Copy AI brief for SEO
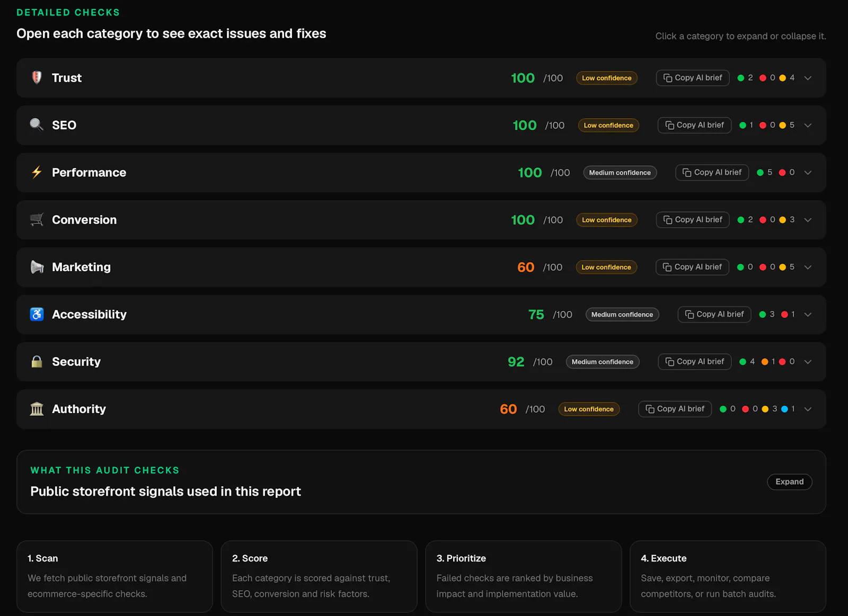Viewport: 848px width, 616px height. pos(694,125)
